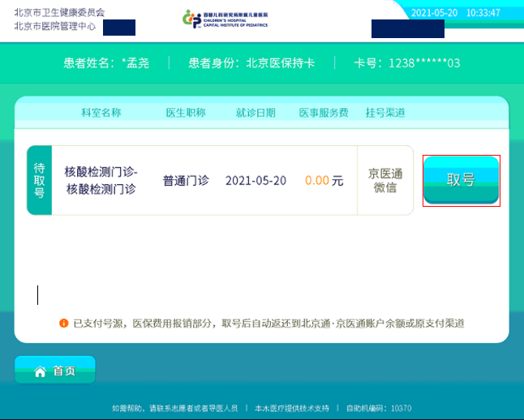
Task: Tap the 取号 button
Action: [462, 180]
